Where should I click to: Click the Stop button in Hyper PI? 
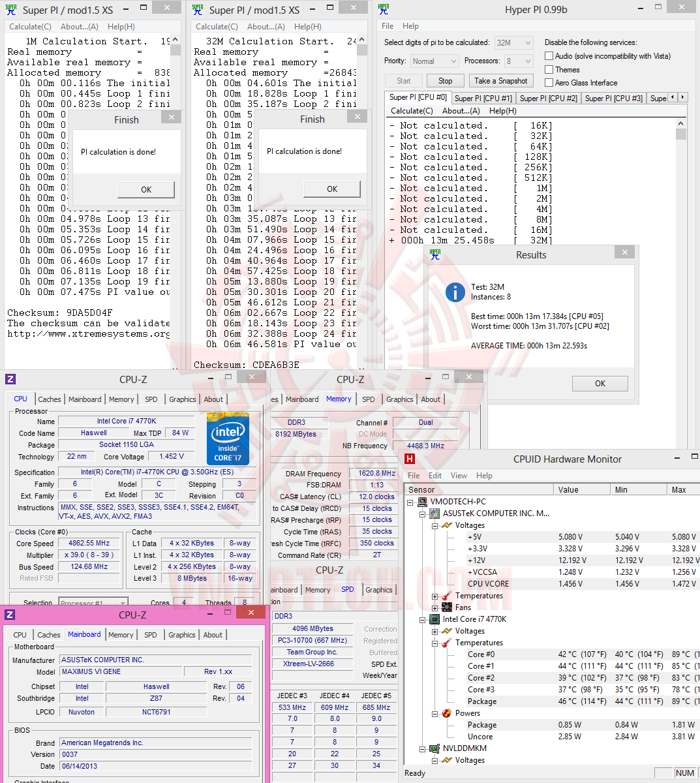[445, 81]
